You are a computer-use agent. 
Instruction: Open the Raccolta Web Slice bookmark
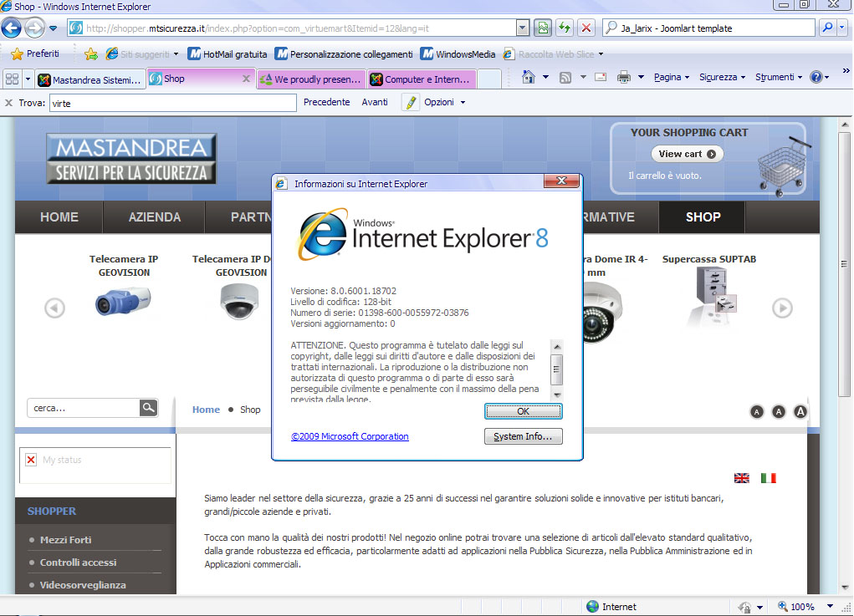pos(553,53)
